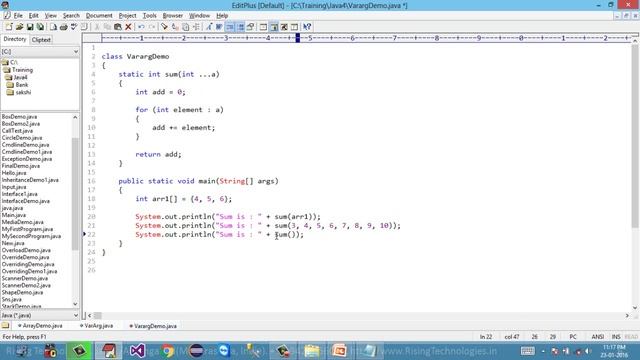The image size is (640, 360).
Task: Toggle Word Wrap with the W icon
Action: (x=219, y=27)
